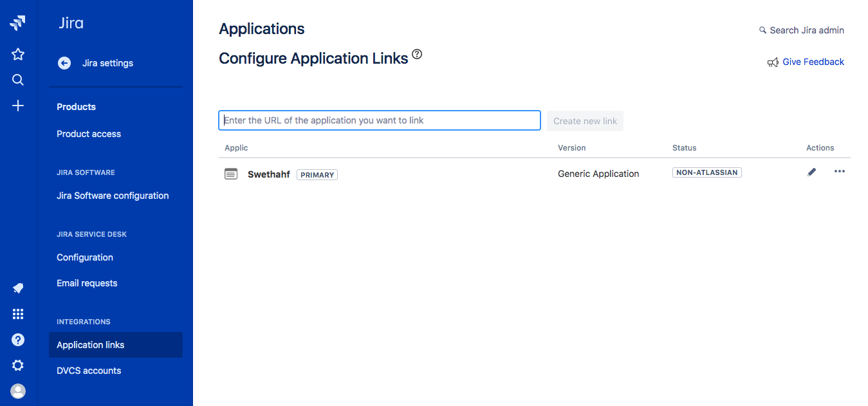The width and height of the screenshot is (868, 406).
Task: Click the NON-ATLASSIAN status label
Action: (707, 172)
